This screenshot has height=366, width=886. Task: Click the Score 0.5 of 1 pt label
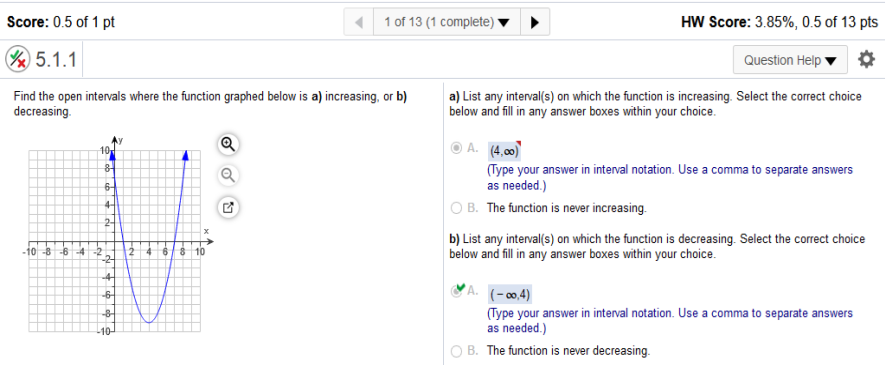tap(61, 23)
